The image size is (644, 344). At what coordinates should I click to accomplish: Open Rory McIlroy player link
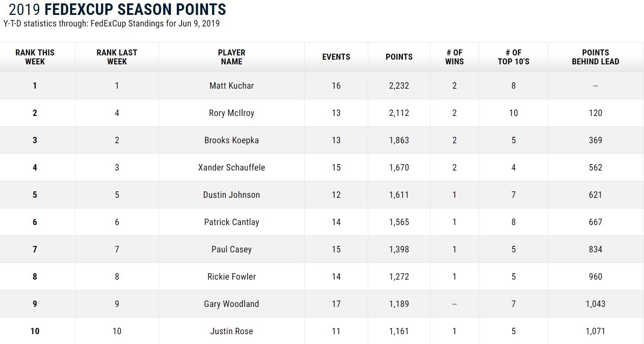tap(231, 113)
